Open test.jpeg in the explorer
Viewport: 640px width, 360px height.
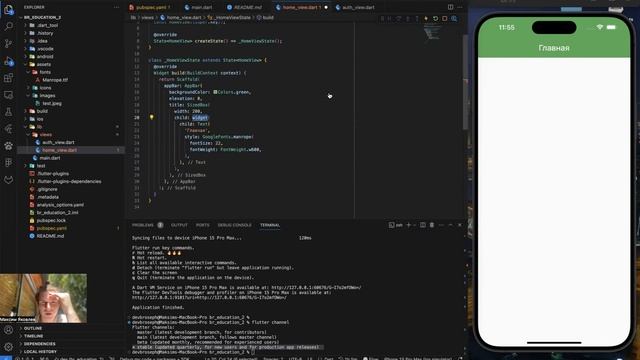[52, 103]
